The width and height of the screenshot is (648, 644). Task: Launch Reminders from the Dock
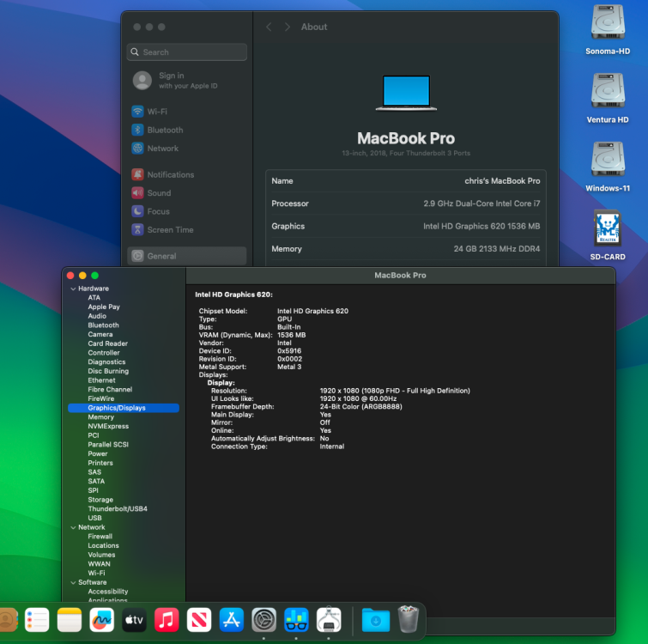[37, 620]
